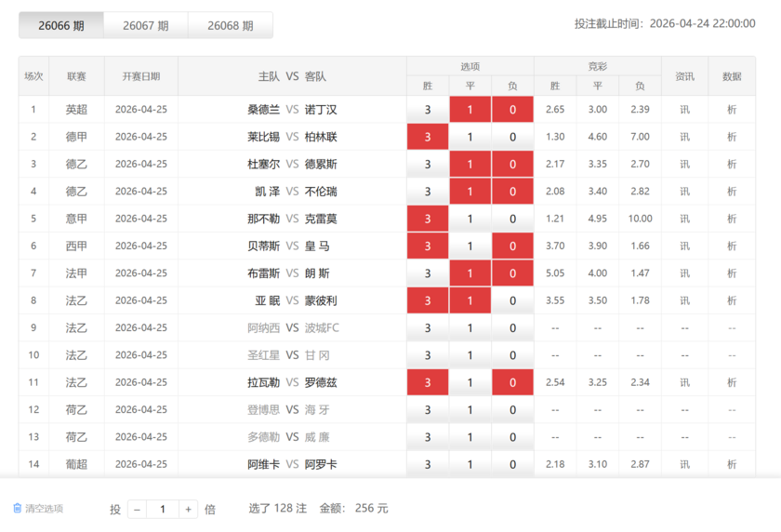Select 胜 (3) for 布雷斯 VS 朗斯
This screenshot has height=532, width=781.
click(428, 273)
